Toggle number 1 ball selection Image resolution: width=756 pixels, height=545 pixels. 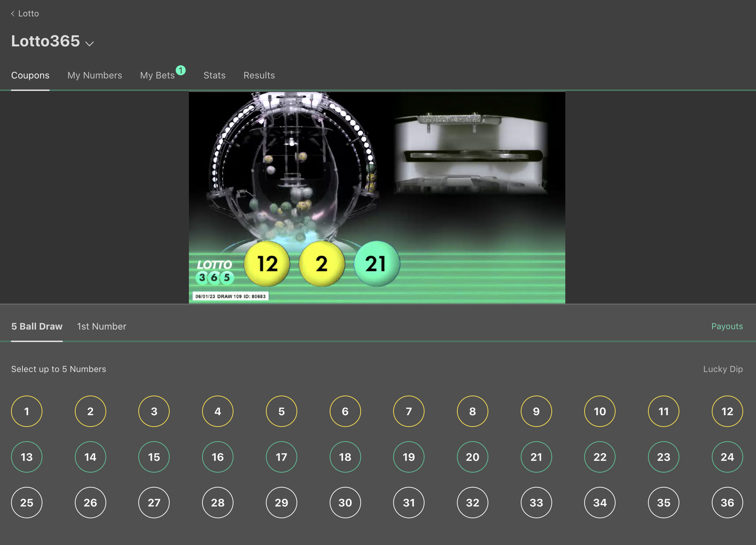(x=27, y=411)
